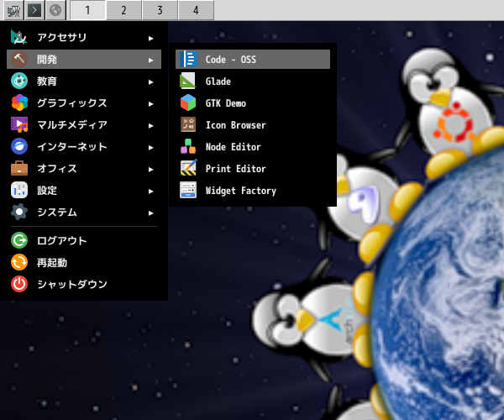Click the オフィス briefcase icon

pos(19,168)
